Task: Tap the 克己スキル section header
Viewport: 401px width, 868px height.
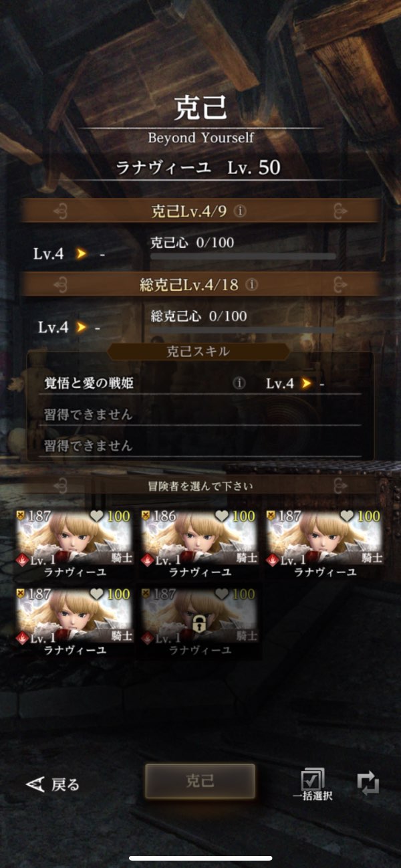Action: (x=199, y=352)
